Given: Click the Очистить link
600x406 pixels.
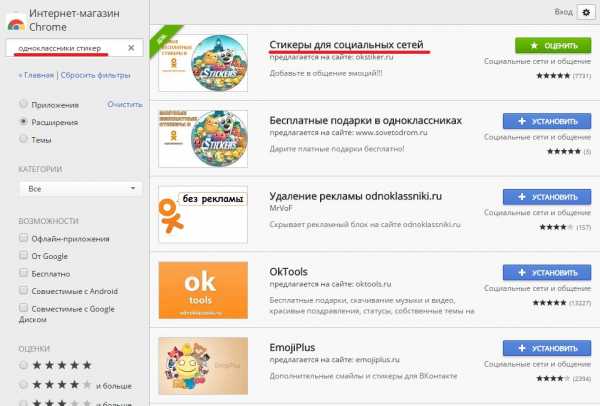Looking at the screenshot, I should click(x=125, y=104).
